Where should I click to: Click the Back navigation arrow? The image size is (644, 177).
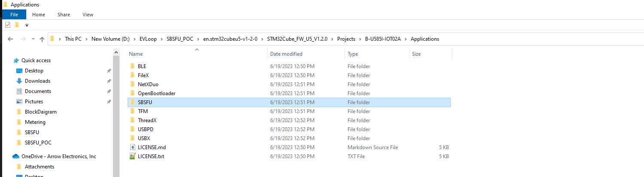point(10,39)
